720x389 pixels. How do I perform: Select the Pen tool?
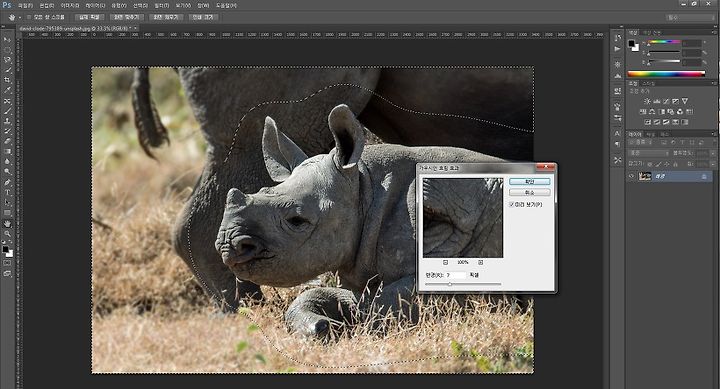[7, 182]
